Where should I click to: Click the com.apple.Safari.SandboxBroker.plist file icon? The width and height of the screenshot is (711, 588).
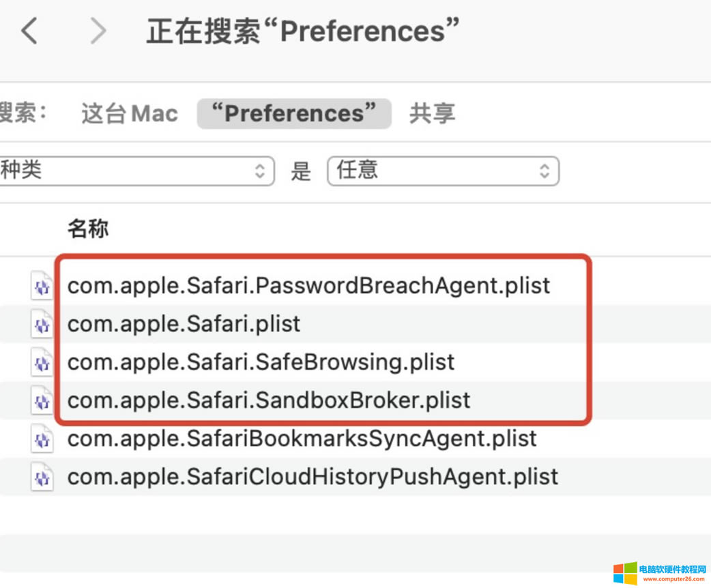(42, 400)
